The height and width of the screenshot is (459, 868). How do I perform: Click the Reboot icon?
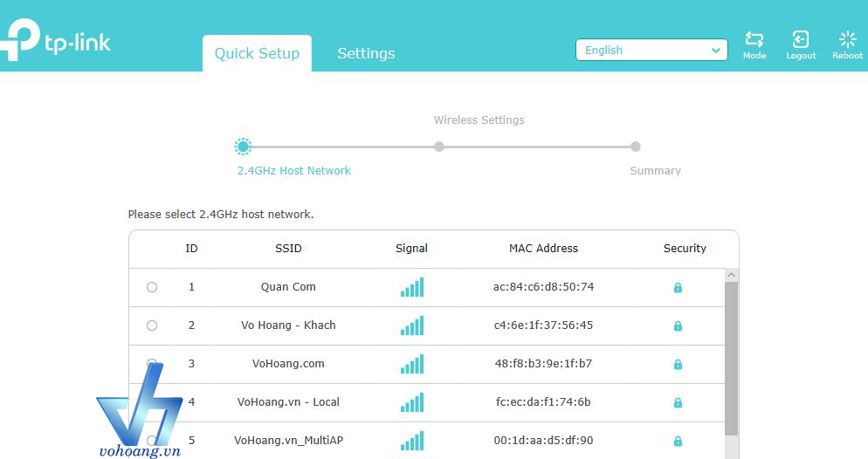(x=848, y=39)
